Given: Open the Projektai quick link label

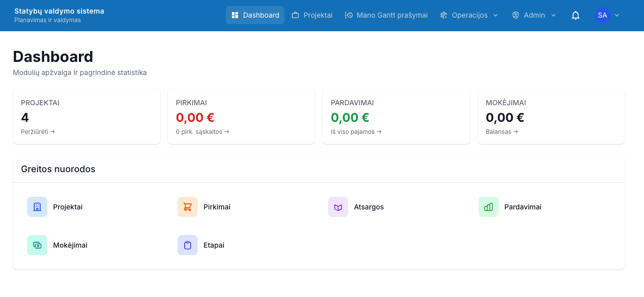Looking at the screenshot, I should (x=68, y=207).
